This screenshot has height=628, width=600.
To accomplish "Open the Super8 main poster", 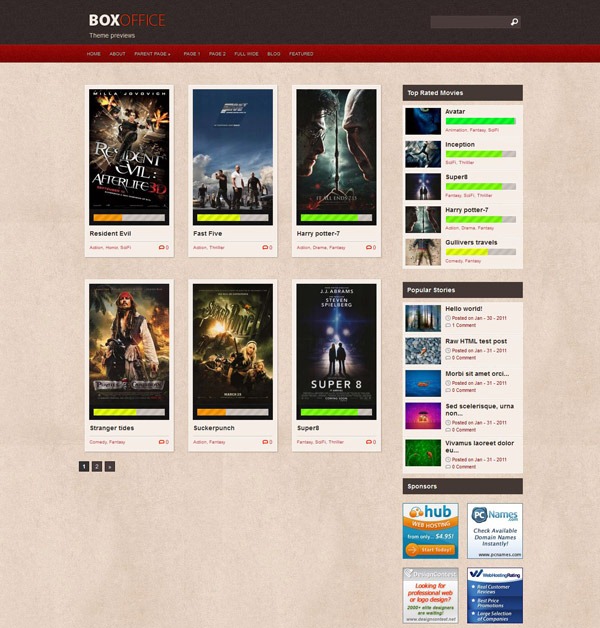I will click(336, 352).
